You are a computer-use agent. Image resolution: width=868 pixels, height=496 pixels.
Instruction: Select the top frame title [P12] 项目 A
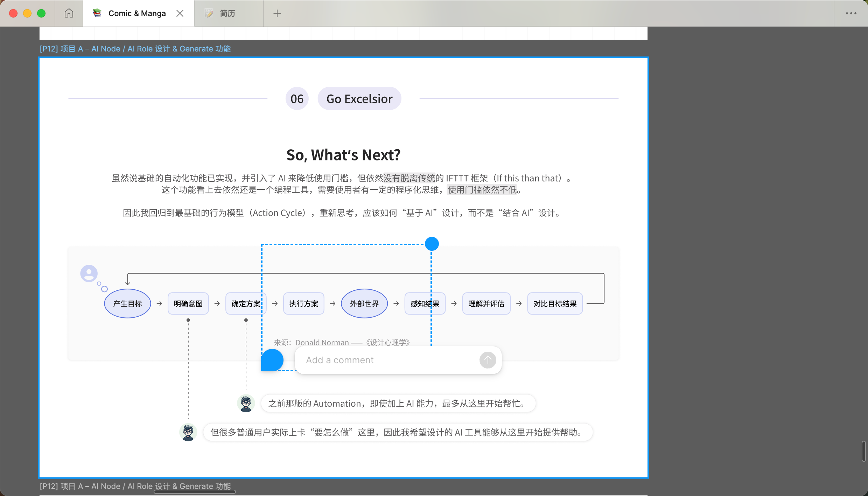[x=135, y=49]
